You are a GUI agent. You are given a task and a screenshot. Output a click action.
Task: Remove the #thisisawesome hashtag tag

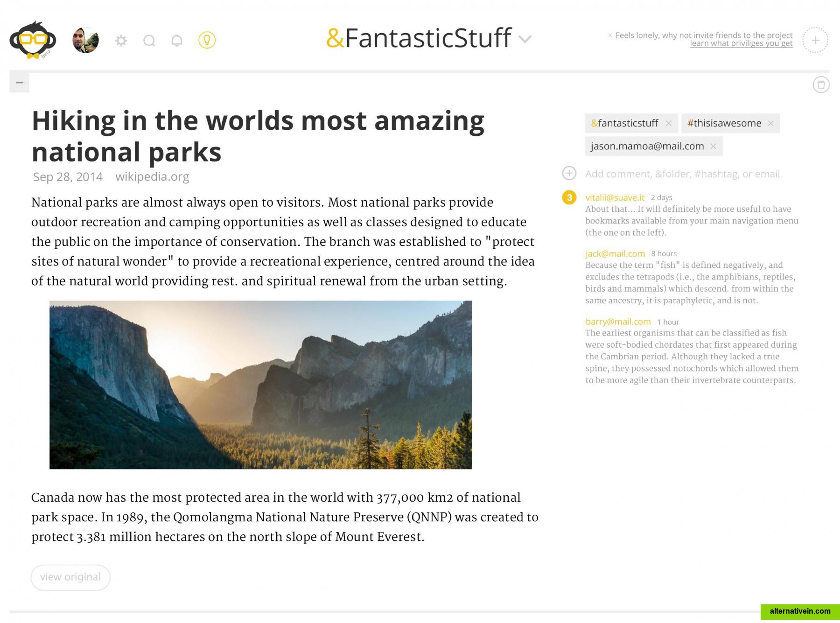(x=770, y=123)
